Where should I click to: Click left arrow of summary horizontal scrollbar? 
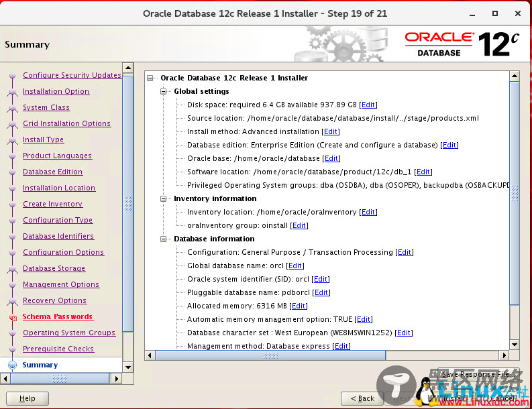[x=150, y=355]
